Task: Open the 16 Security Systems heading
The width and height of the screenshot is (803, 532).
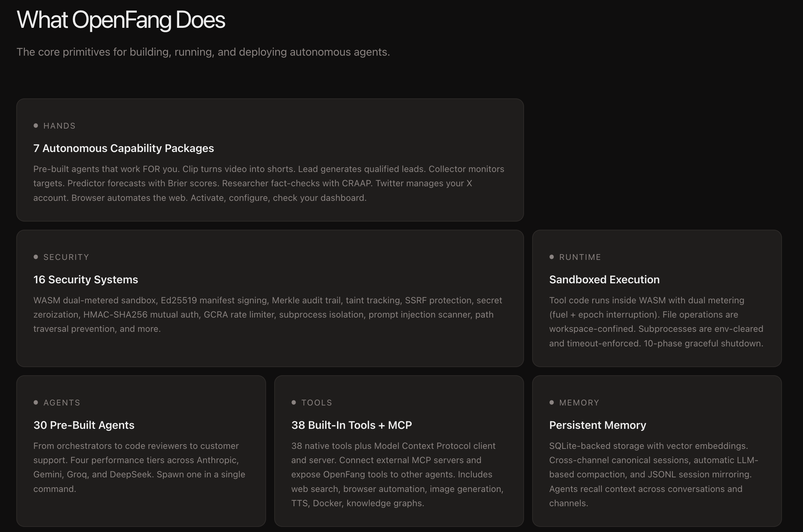Action: (x=86, y=280)
